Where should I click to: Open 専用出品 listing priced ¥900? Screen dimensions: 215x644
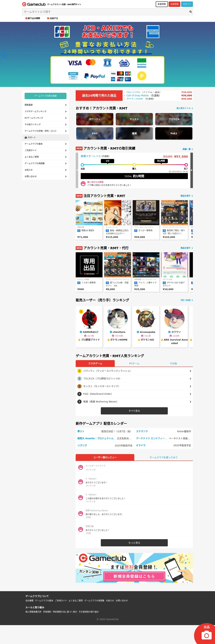point(89,272)
